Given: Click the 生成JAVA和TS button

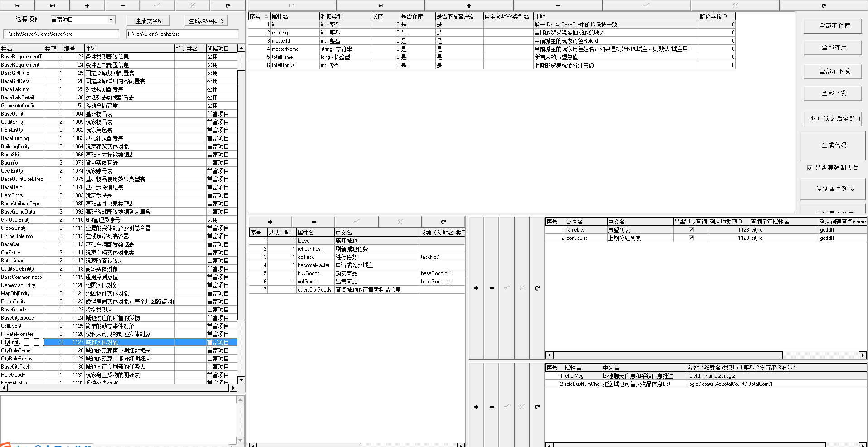Looking at the screenshot, I should (x=206, y=21).
